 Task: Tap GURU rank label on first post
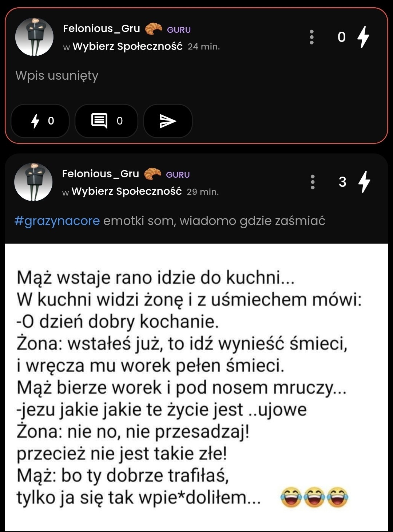(179, 30)
